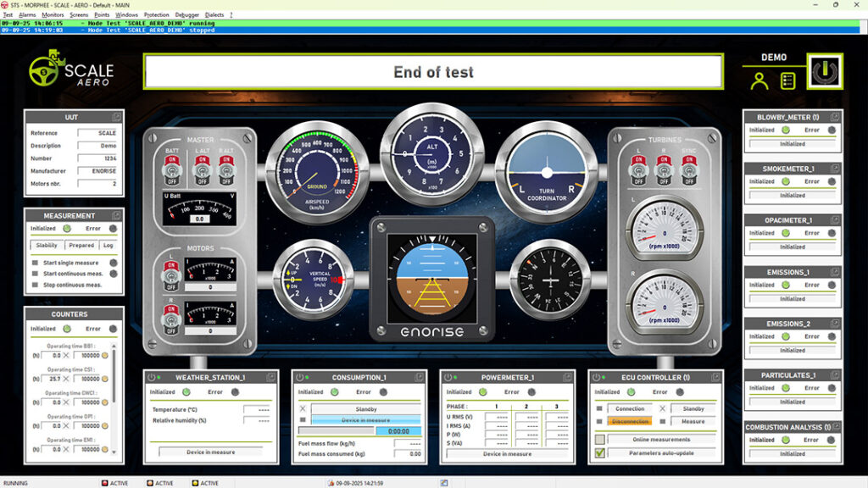Pop out the UUT panel
The width and height of the screenshot is (868, 488).
pyautogui.click(x=117, y=117)
